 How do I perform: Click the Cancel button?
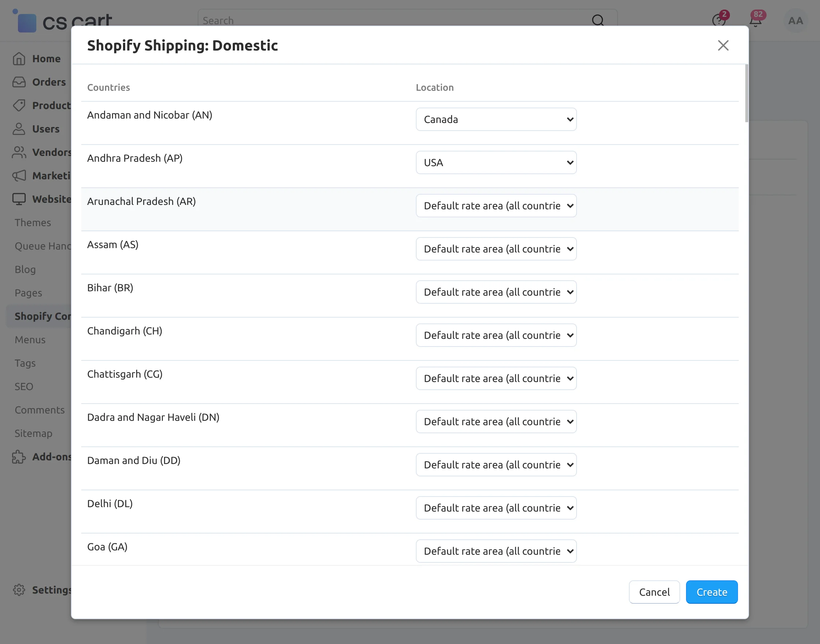[654, 592]
